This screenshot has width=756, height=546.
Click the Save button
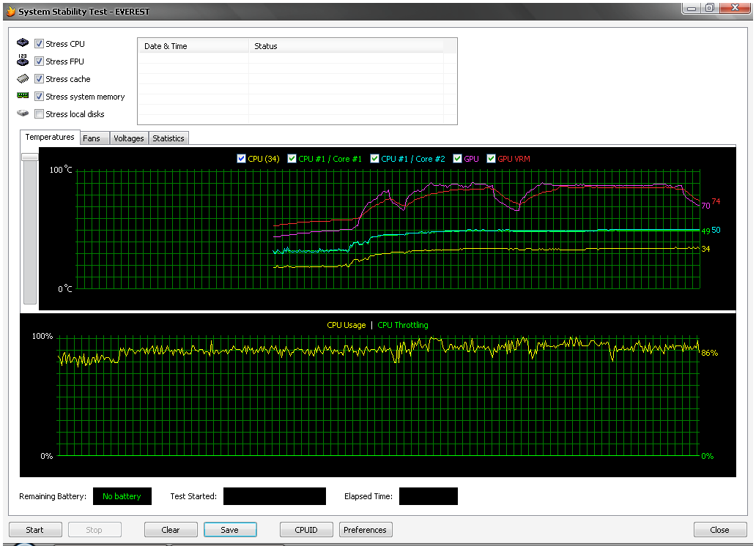(x=230, y=530)
